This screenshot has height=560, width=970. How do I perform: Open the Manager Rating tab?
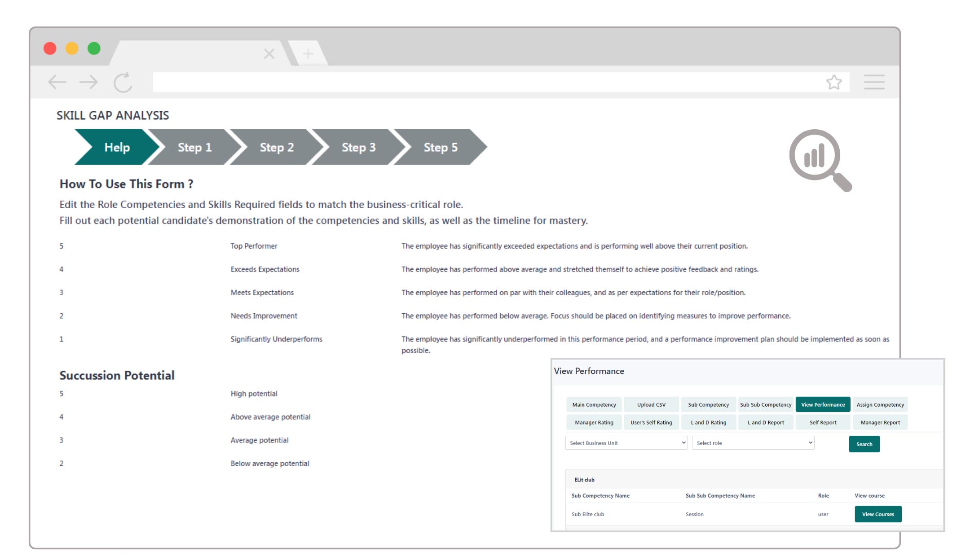coord(594,422)
